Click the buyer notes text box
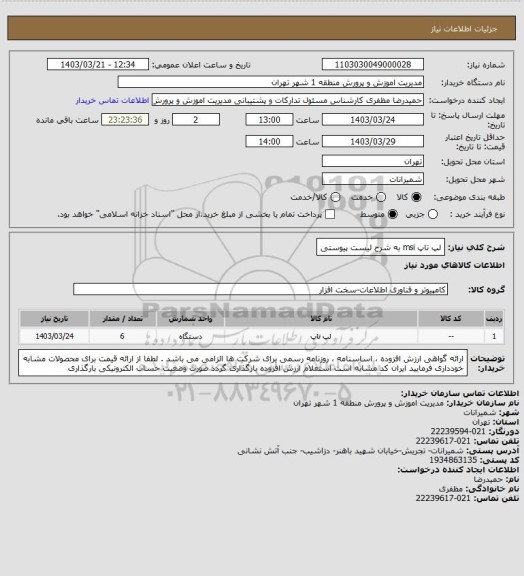The height and width of the screenshot is (576, 524). (x=243, y=363)
